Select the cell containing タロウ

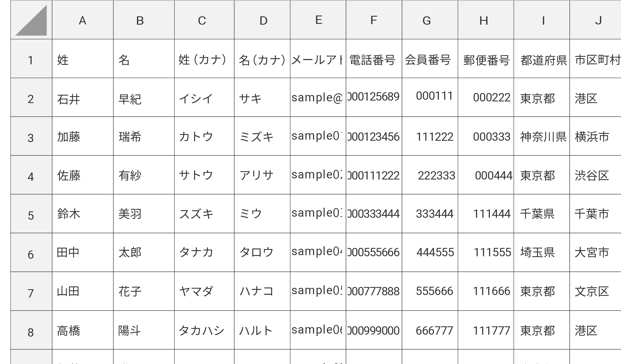pos(262,253)
